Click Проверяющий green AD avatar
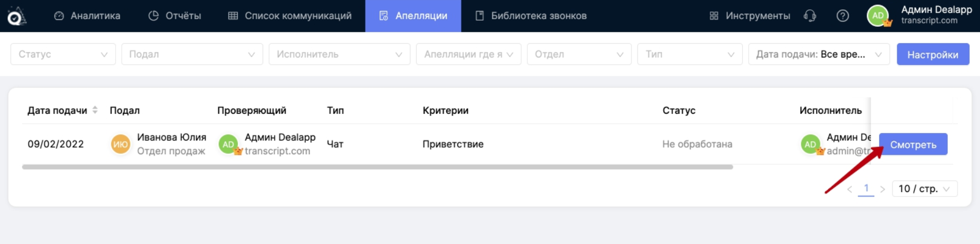The height and width of the screenshot is (244, 980). pyautogui.click(x=228, y=144)
